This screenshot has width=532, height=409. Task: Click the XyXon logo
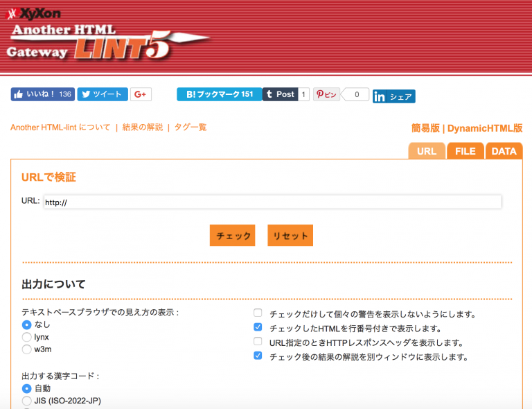[x=34, y=14]
